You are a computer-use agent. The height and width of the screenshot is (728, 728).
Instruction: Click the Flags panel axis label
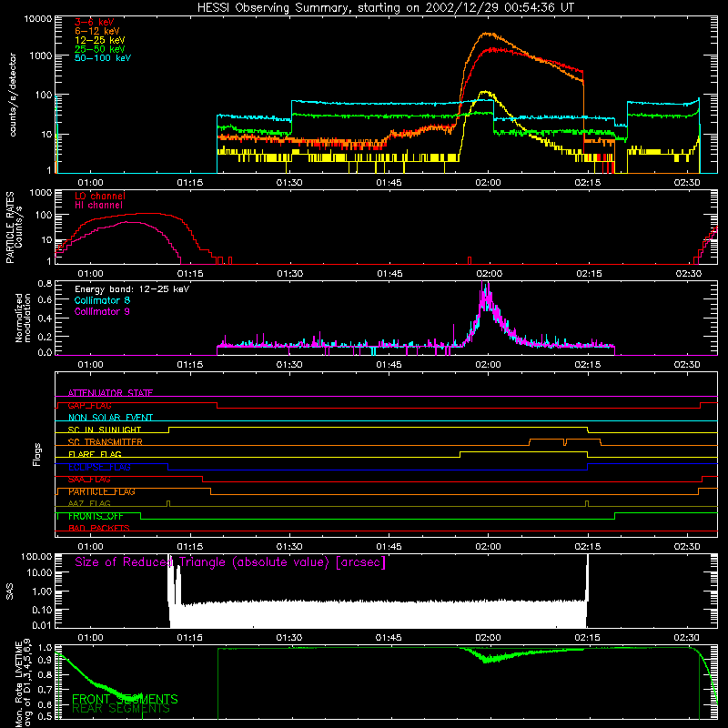point(37,455)
